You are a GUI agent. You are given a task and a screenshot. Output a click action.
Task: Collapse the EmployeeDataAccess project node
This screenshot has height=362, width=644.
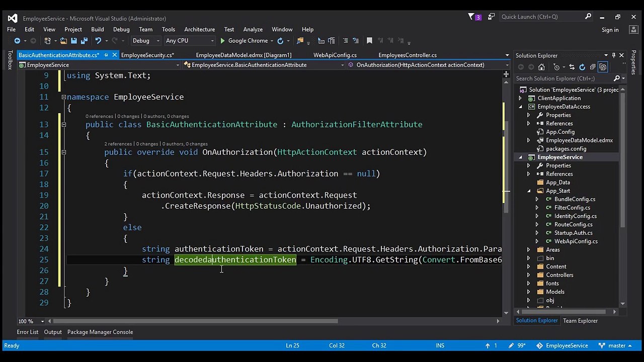point(521,107)
